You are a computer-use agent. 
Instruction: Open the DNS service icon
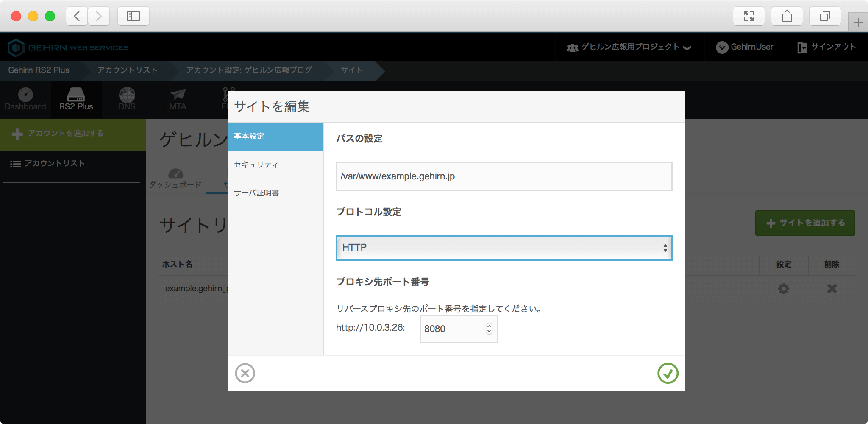coord(127,99)
